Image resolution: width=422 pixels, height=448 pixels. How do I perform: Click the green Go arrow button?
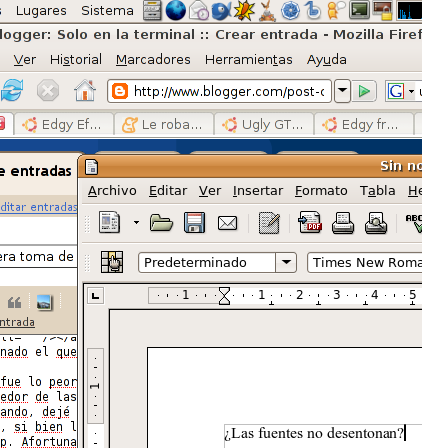[364, 91]
